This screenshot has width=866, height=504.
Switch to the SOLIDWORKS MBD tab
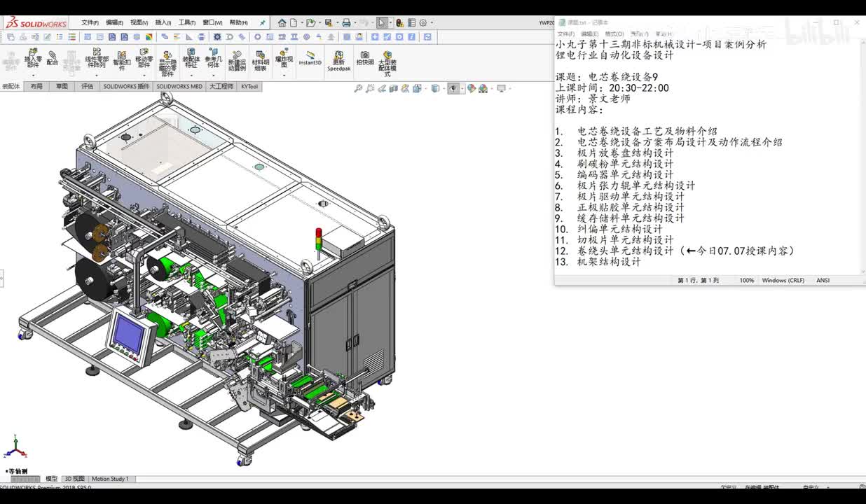[x=179, y=87]
